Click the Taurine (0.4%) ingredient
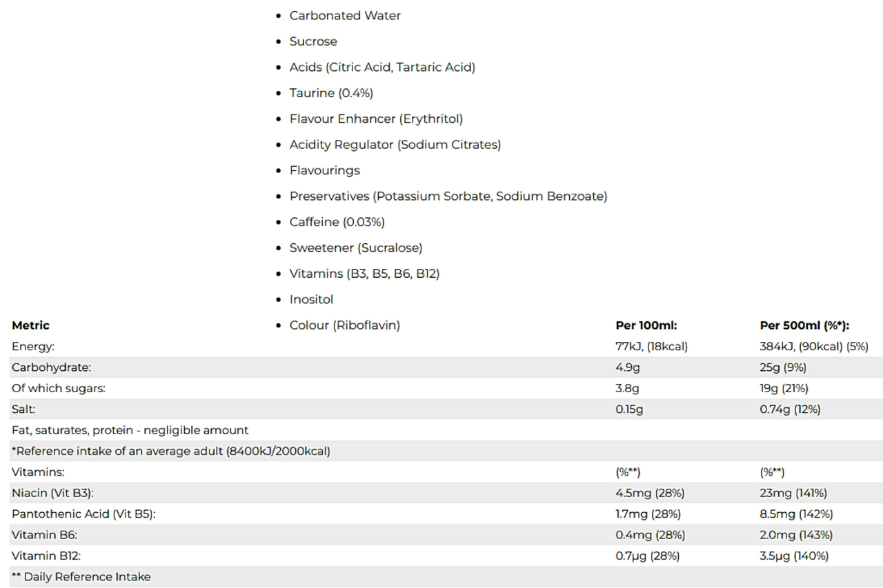 pos(331,93)
